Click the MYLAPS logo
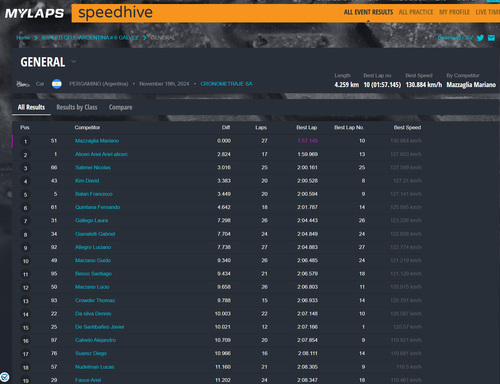 pyautogui.click(x=34, y=13)
